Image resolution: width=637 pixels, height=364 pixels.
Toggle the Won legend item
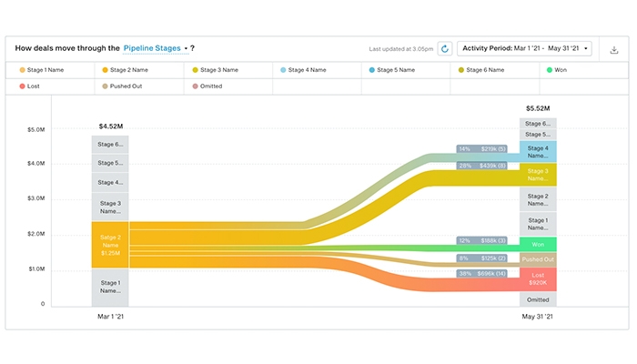click(x=556, y=69)
